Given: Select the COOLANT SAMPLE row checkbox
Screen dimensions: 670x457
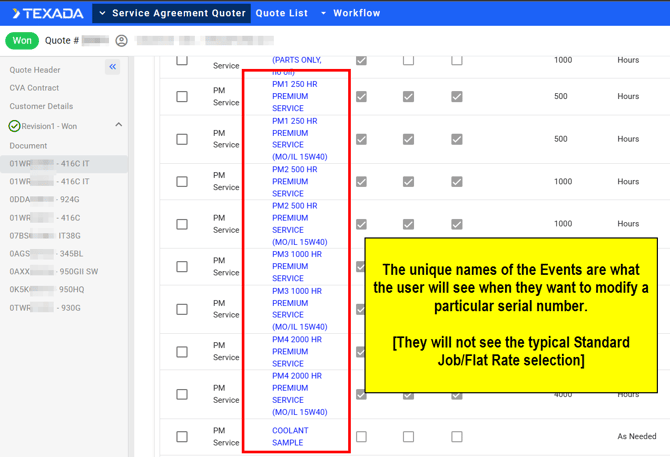Looking at the screenshot, I should pyautogui.click(x=182, y=436).
